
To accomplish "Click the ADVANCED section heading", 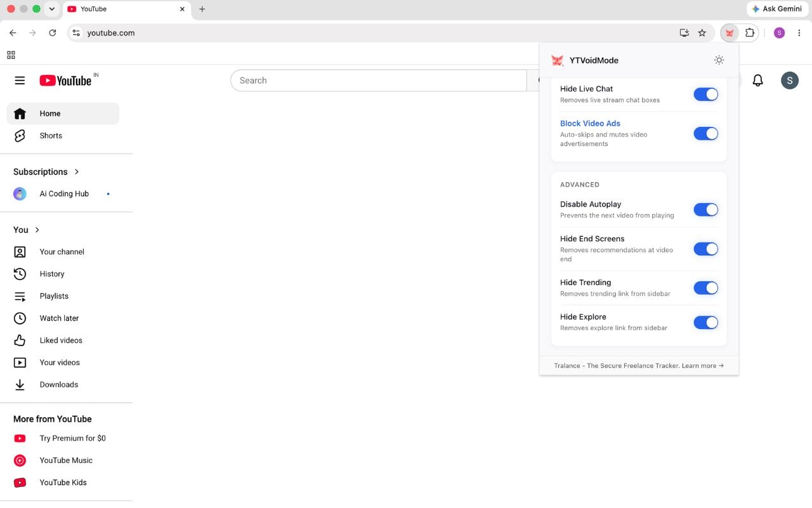I will (580, 185).
